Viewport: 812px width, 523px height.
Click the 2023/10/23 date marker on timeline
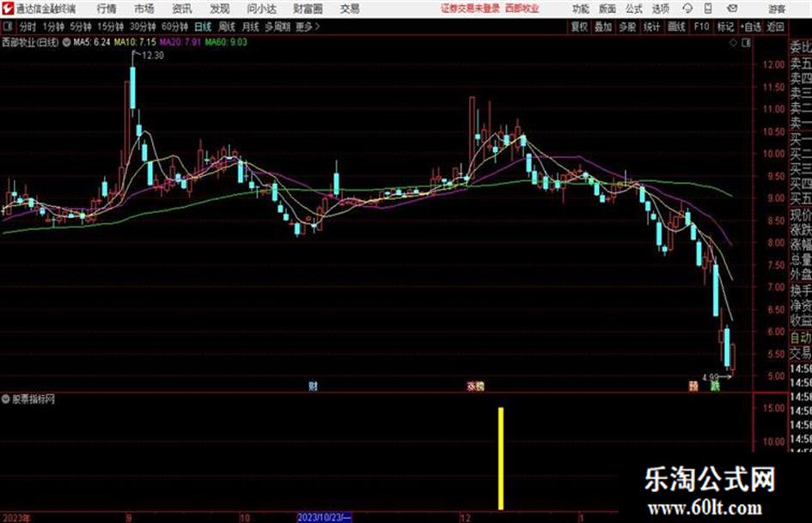(324, 517)
